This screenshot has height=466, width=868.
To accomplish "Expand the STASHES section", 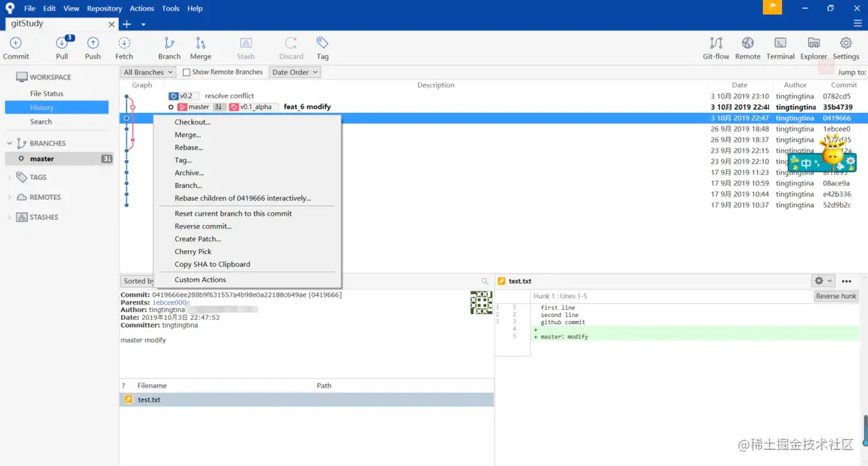I will [10, 217].
